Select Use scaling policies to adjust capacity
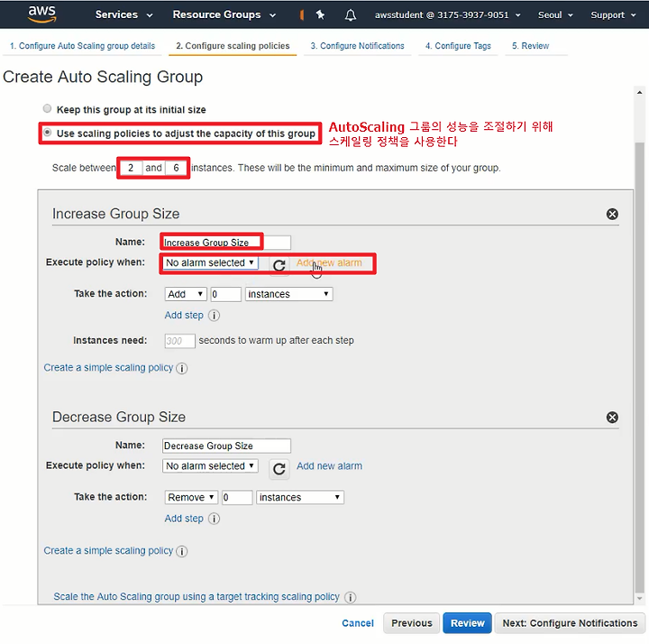Image resolution: width=649 pixels, height=644 pixels. 47,133
